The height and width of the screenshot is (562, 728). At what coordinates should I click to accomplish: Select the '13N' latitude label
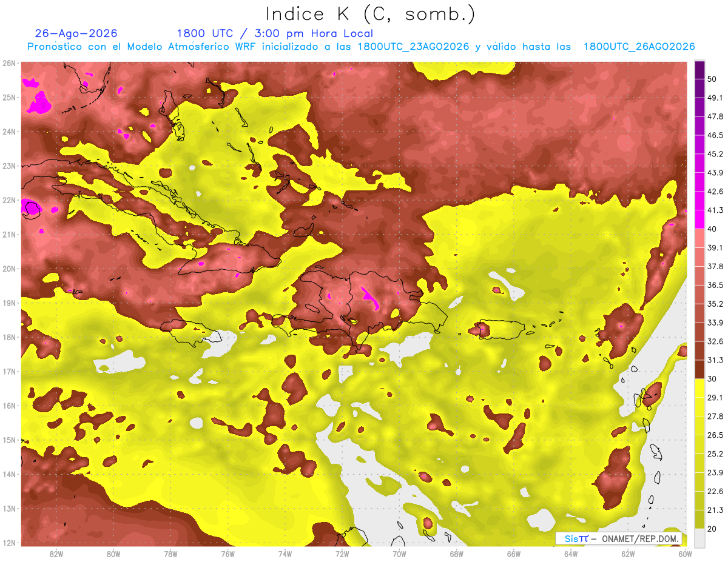(9, 508)
